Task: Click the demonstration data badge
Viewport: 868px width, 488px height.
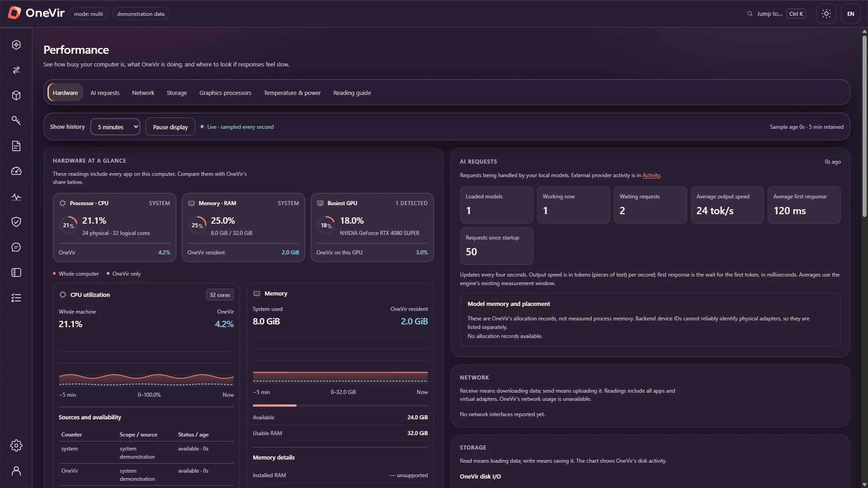Action: pos(141,14)
